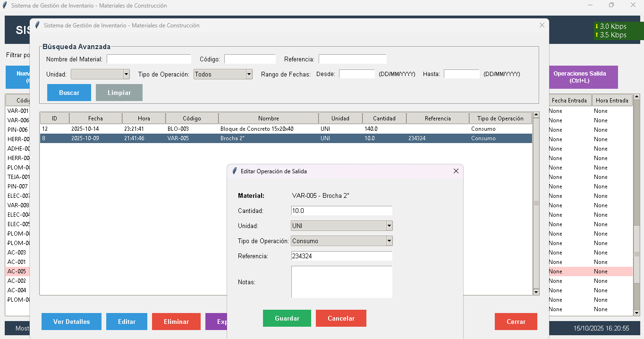Click the Nombre del Material search field
The image size is (644, 339).
(149, 59)
